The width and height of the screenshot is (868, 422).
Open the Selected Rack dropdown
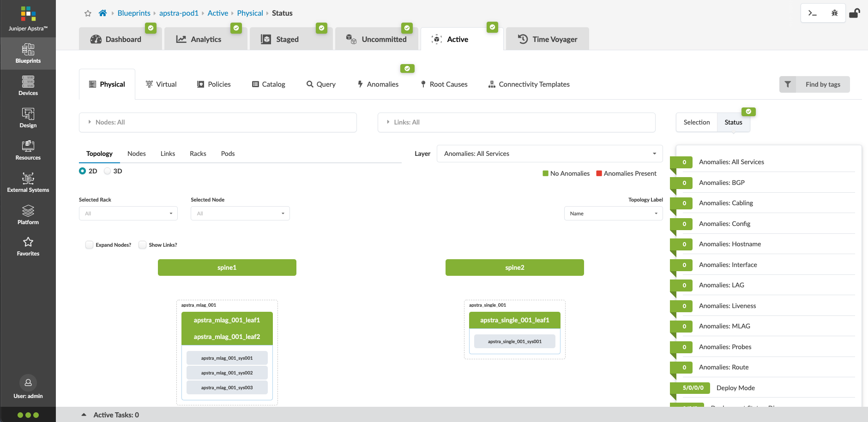pyautogui.click(x=128, y=214)
